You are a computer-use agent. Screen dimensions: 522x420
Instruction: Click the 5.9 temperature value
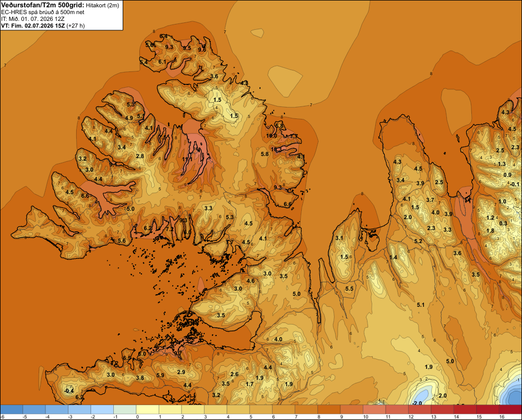[x=160, y=375]
